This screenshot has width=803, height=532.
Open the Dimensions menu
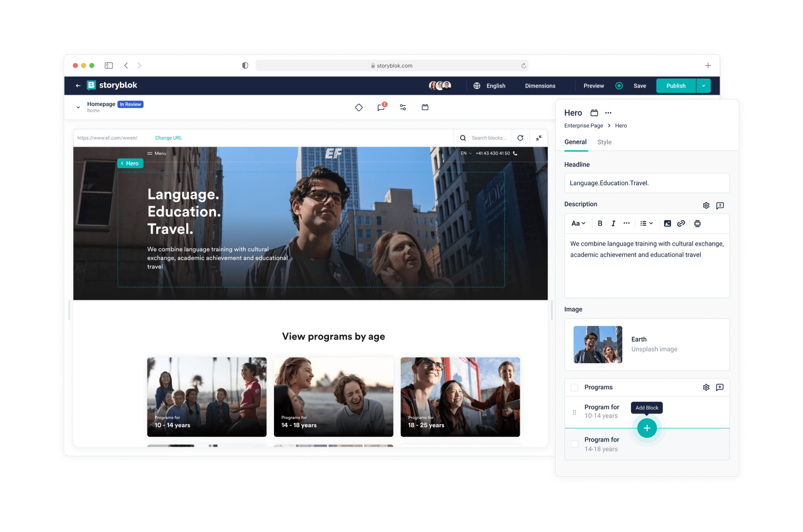pos(540,86)
